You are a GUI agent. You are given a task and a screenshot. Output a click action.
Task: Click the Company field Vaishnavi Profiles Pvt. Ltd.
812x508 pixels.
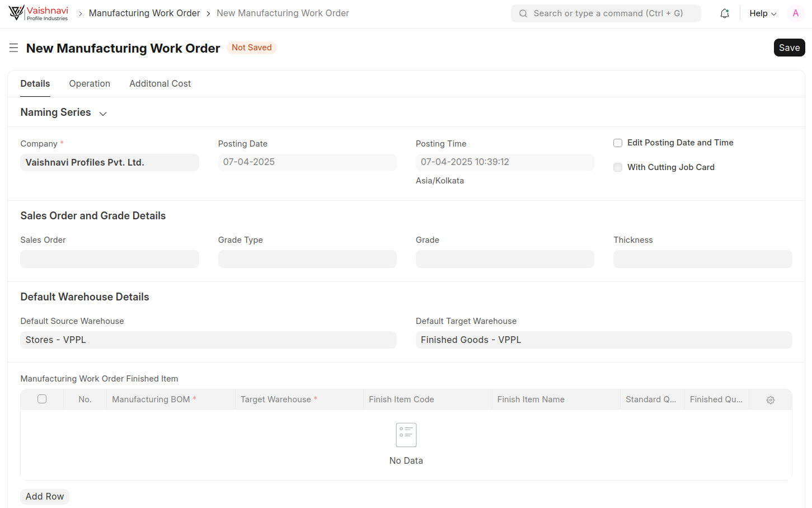[110, 162]
